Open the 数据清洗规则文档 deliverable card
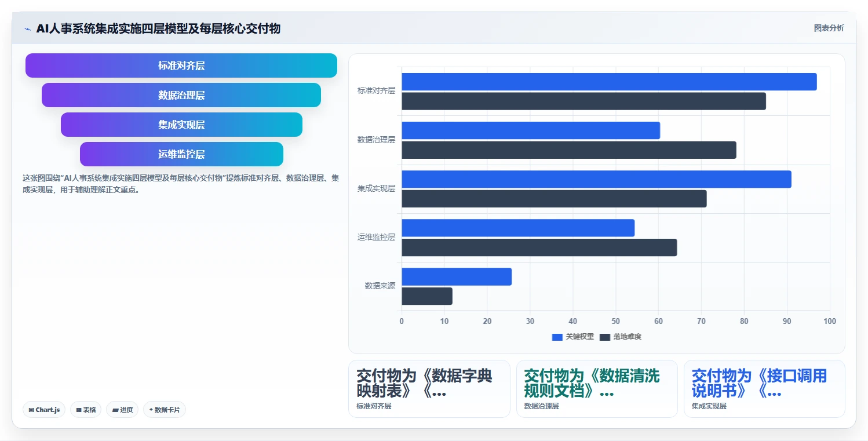Viewport: 868px width, 441px height. (597, 389)
